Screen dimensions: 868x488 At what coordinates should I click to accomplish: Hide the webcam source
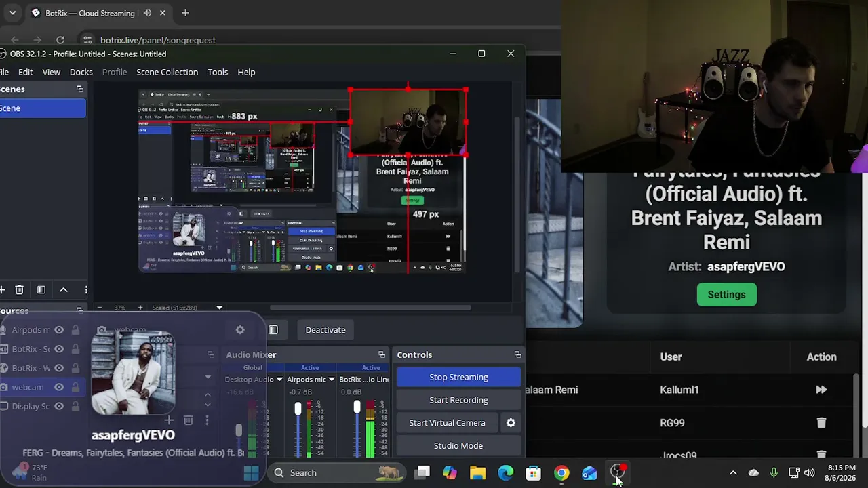[59, 387]
